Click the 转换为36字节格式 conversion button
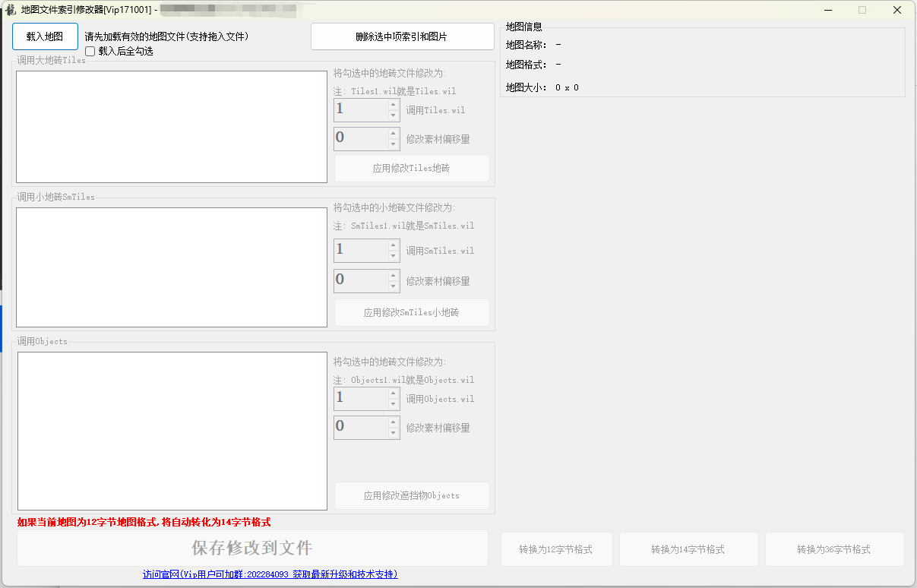The height and width of the screenshot is (588, 917). (x=834, y=548)
